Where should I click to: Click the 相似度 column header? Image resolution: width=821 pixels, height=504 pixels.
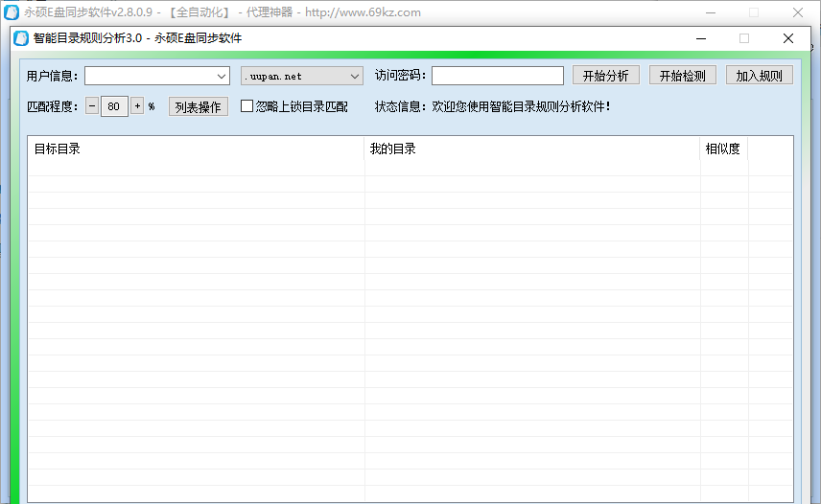(x=723, y=149)
